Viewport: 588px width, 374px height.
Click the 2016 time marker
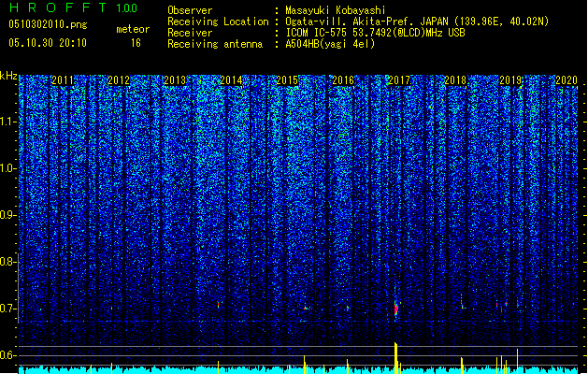343,80
